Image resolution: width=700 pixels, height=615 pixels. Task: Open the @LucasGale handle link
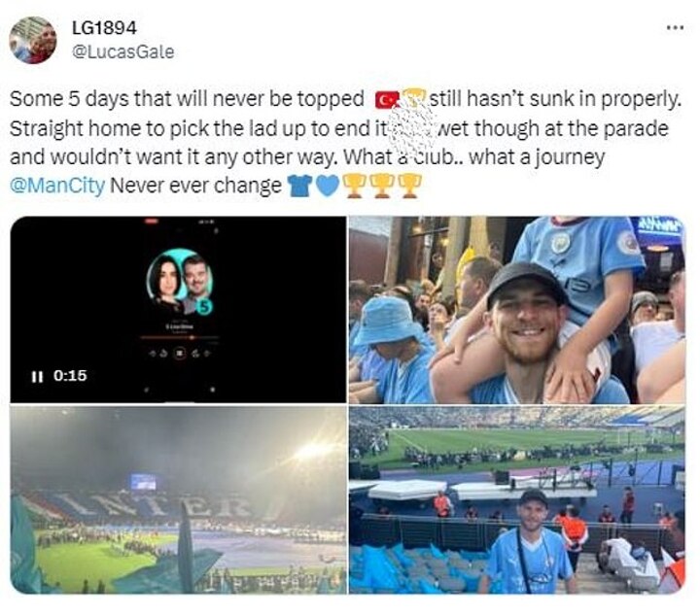123,52
